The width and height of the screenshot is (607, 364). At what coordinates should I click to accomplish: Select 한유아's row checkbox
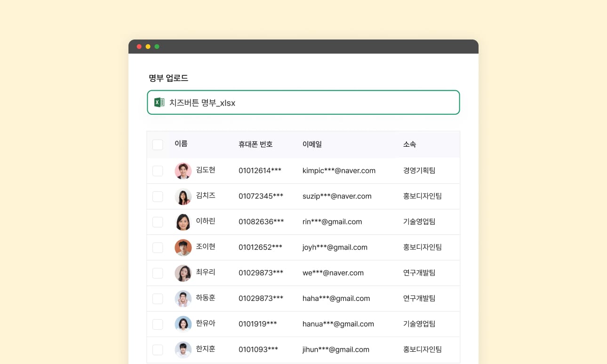click(158, 324)
